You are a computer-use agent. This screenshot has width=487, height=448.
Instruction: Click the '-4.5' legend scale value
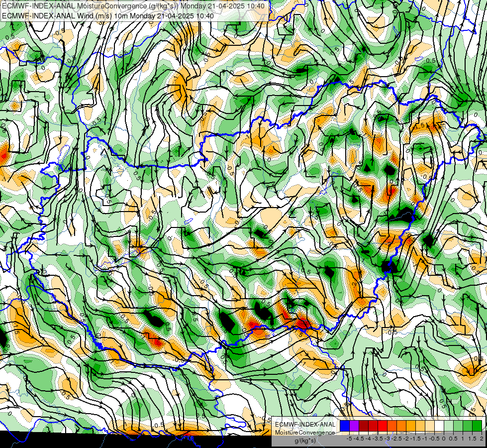tap(359, 439)
